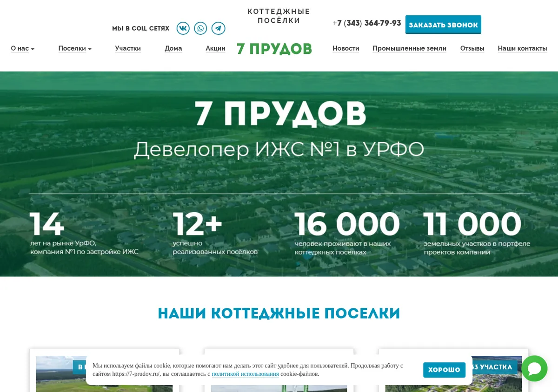The height and width of the screenshot is (392, 558).
Task: Open the "Отзывы" page
Action: pos(472,48)
